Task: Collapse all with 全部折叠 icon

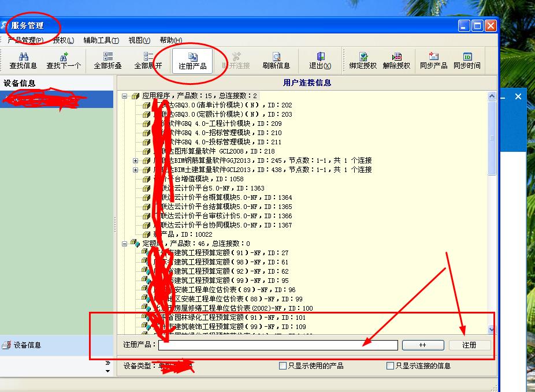Action: (x=108, y=56)
